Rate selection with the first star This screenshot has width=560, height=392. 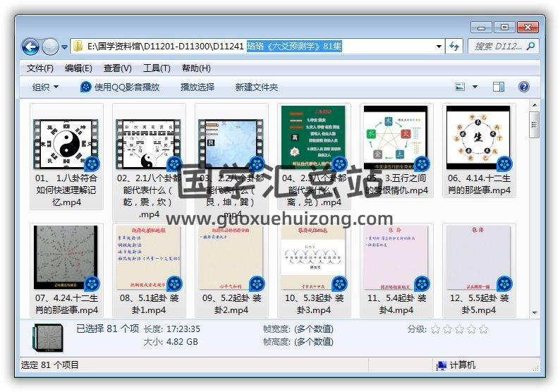point(435,329)
